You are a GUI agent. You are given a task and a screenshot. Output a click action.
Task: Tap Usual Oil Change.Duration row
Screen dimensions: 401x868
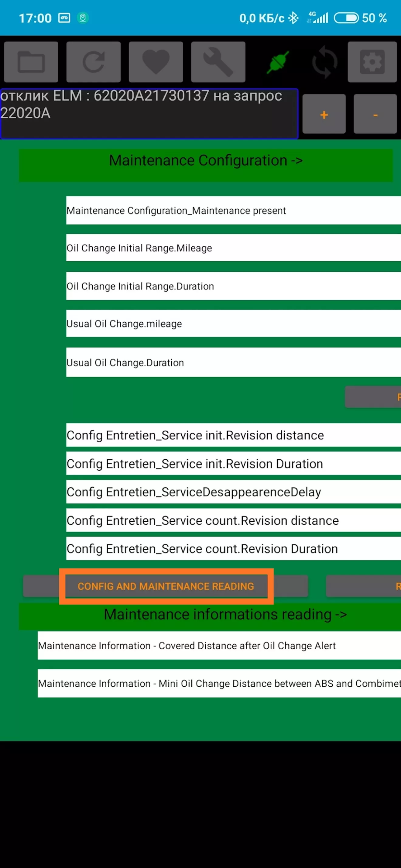pyautogui.click(x=233, y=362)
